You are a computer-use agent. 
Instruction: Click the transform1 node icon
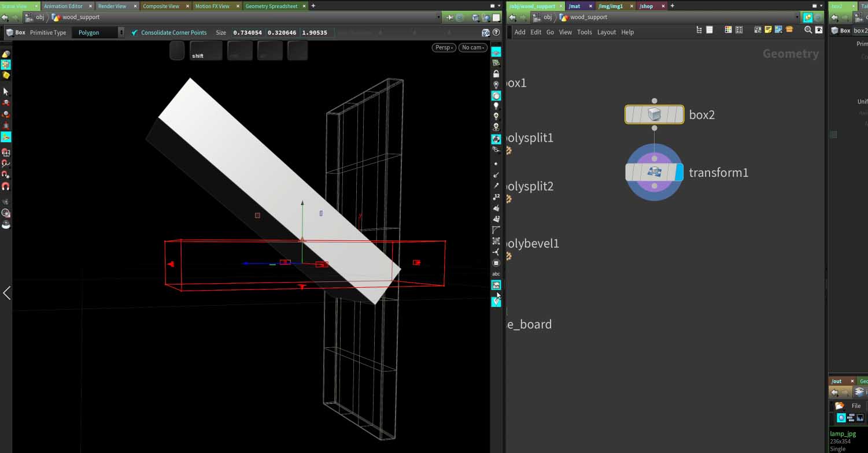click(x=654, y=172)
